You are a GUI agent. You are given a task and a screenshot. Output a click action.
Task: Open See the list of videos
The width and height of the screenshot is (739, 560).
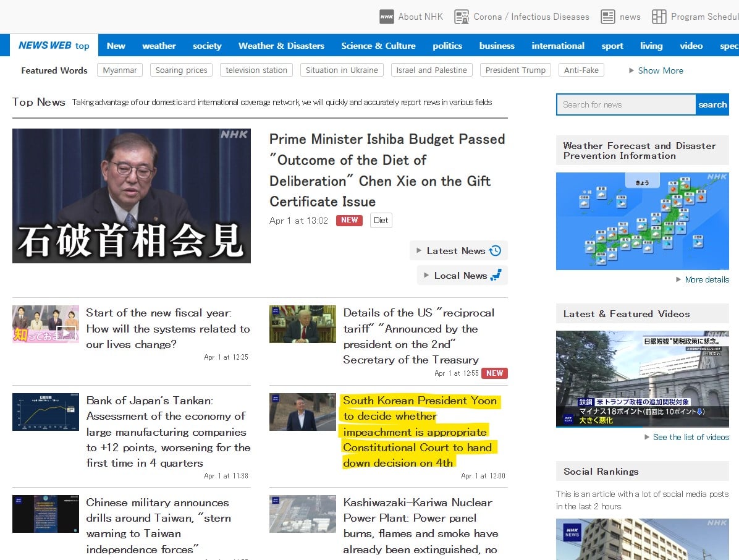click(x=686, y=437)
